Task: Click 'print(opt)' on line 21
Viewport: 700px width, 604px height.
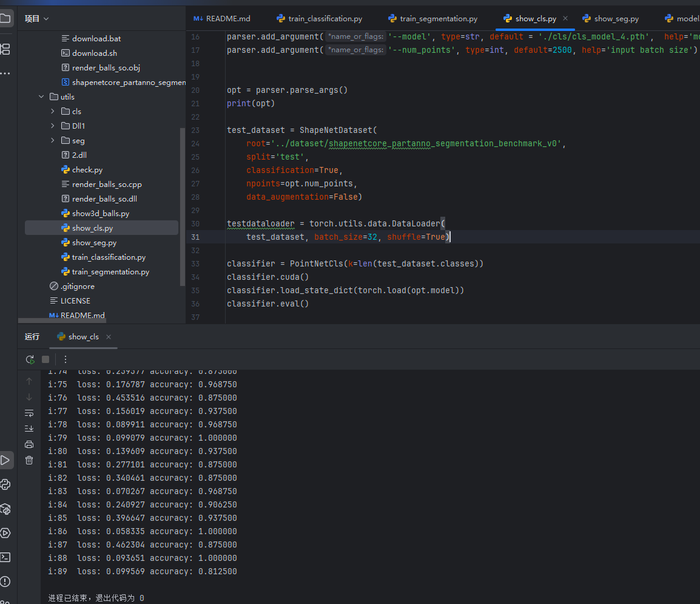Action: [251, 103]
